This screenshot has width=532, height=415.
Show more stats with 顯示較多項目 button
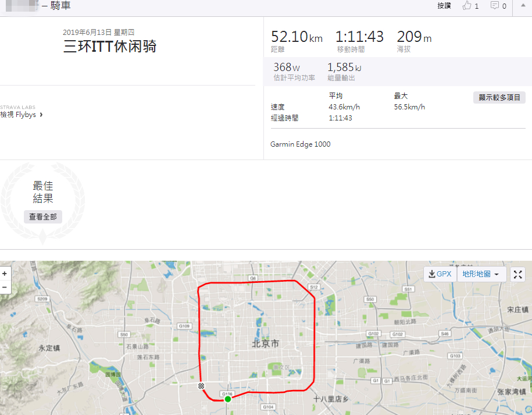[x=499, y=98]
